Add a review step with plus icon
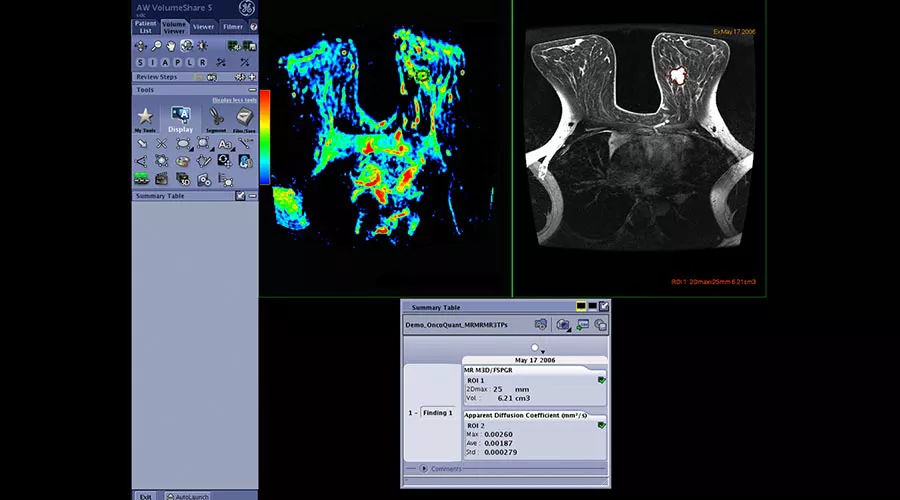 coord(251,77)
